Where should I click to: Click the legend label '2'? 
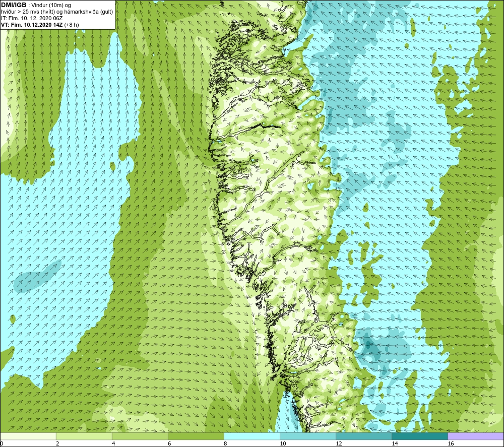(x=57, y=444)
